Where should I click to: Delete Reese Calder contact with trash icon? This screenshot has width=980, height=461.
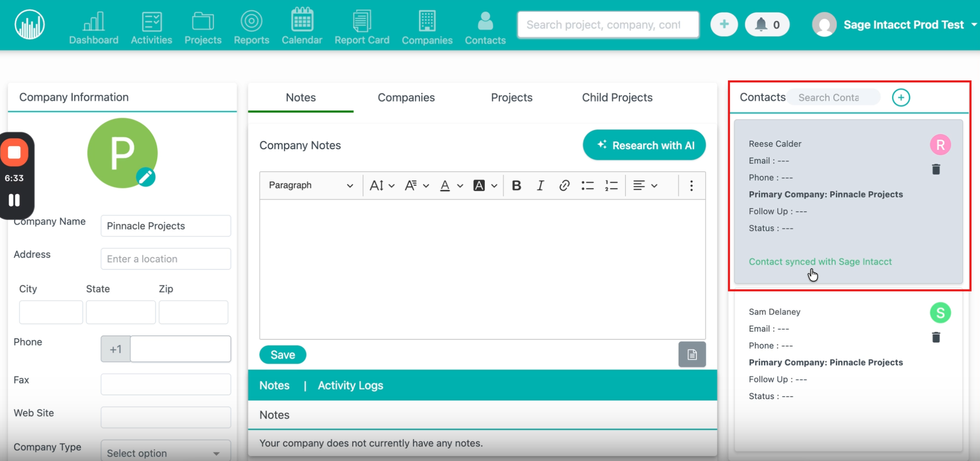(936, 169)
